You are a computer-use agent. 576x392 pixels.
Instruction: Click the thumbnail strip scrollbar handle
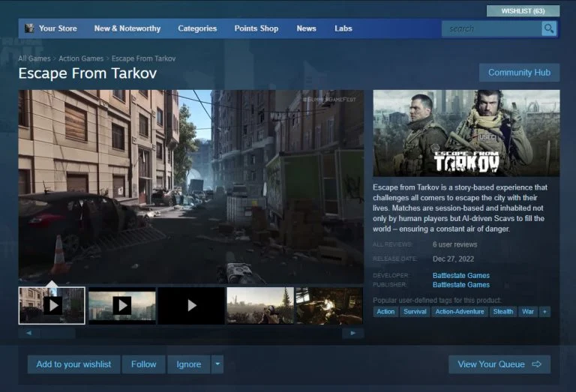(58, 334)
